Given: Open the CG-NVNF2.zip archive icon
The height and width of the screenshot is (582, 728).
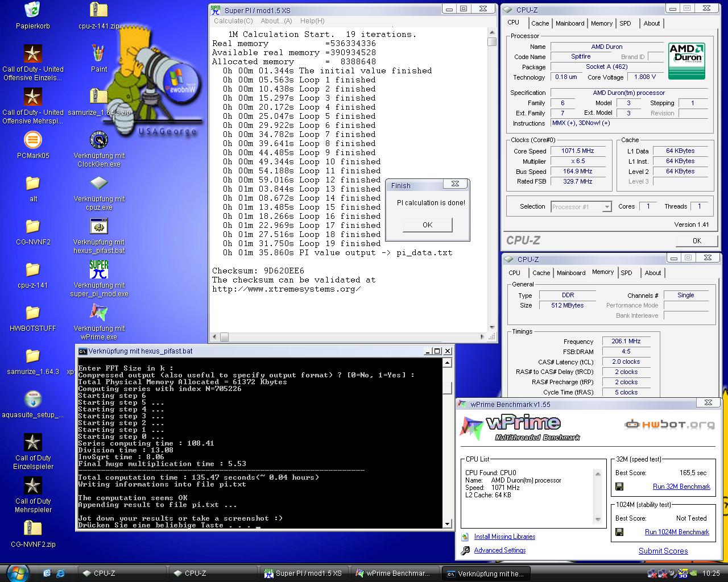Looking at the screenshot, I should click(33, 529).
